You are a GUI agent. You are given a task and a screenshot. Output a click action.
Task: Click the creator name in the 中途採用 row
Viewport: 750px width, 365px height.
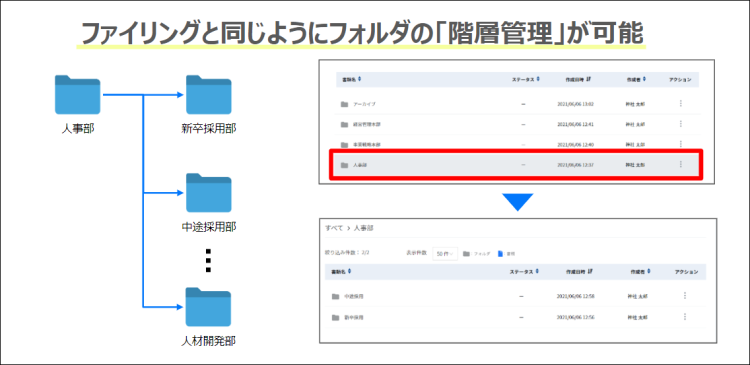[638, 297]
